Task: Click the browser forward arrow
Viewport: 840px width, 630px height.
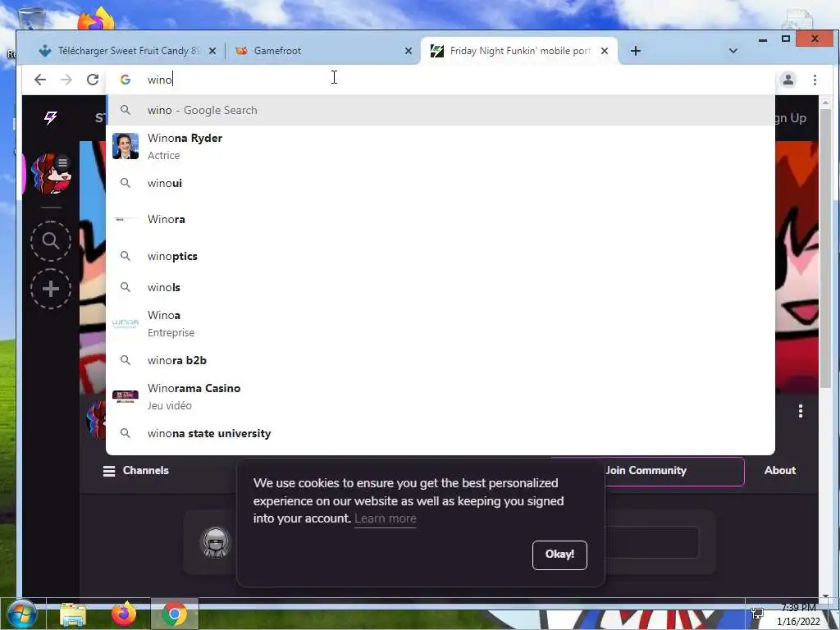Action: point(66,80)
